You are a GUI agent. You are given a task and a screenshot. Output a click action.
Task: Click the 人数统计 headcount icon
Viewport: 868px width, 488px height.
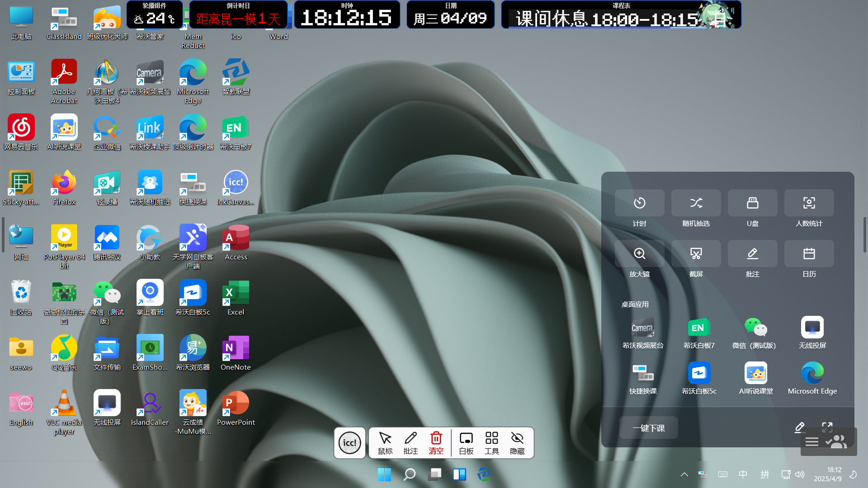coord(809,203)
